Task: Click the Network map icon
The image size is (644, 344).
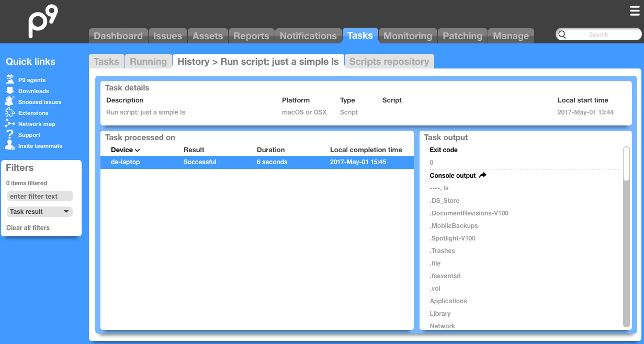Action: coord(10,123)
